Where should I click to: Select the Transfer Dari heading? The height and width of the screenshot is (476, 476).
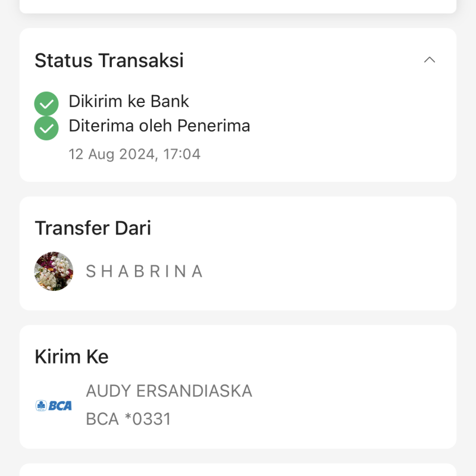(x=93, y=228)
